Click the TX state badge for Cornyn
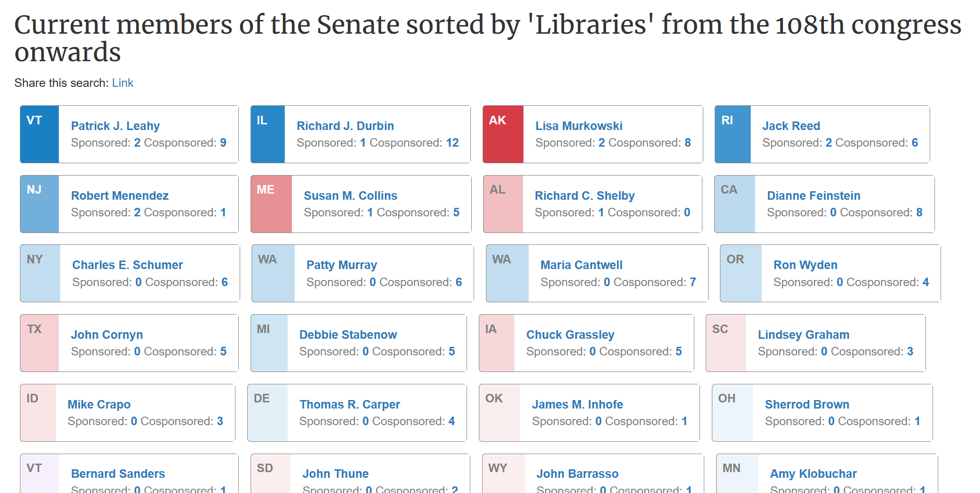The width and height of the screenshot is (980, 493). 39,343
